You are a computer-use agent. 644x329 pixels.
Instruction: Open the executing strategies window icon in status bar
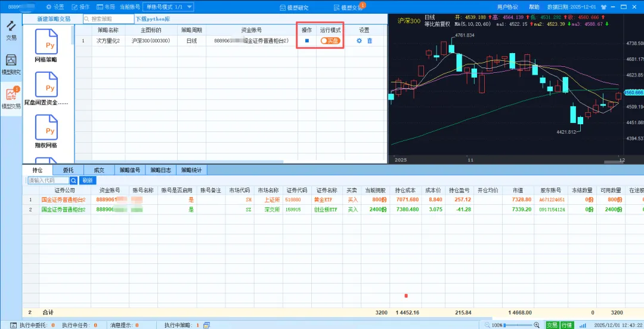point(207,325)
